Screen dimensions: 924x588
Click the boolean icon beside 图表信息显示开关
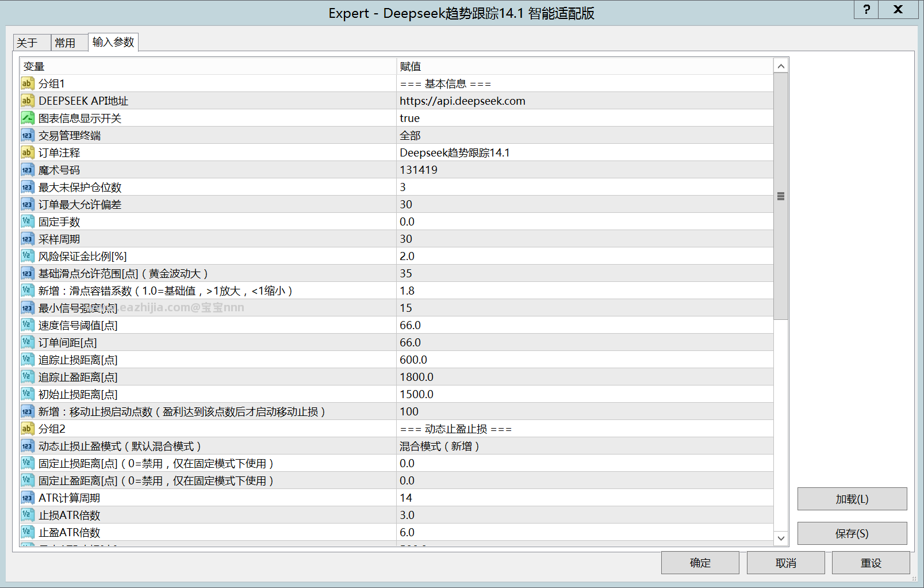[x=27, y=118]
